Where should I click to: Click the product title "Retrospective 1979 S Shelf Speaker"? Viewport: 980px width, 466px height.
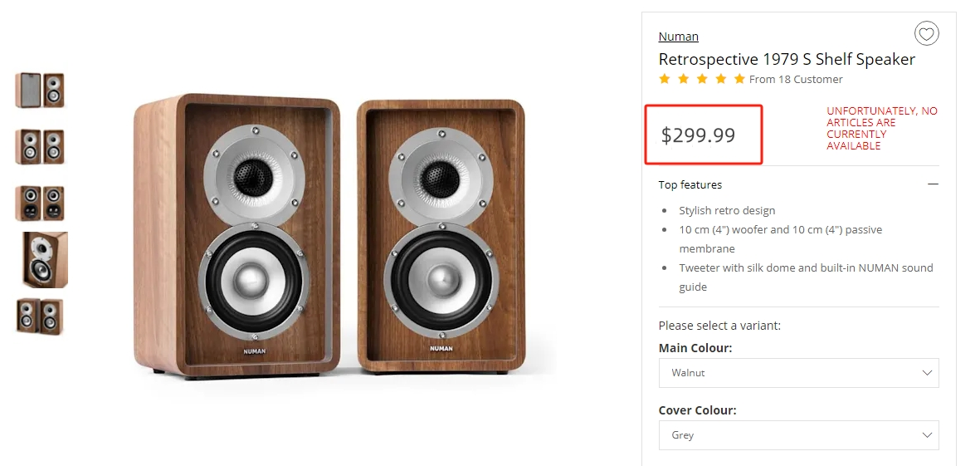pyautogui.click(x=786, y=60)
